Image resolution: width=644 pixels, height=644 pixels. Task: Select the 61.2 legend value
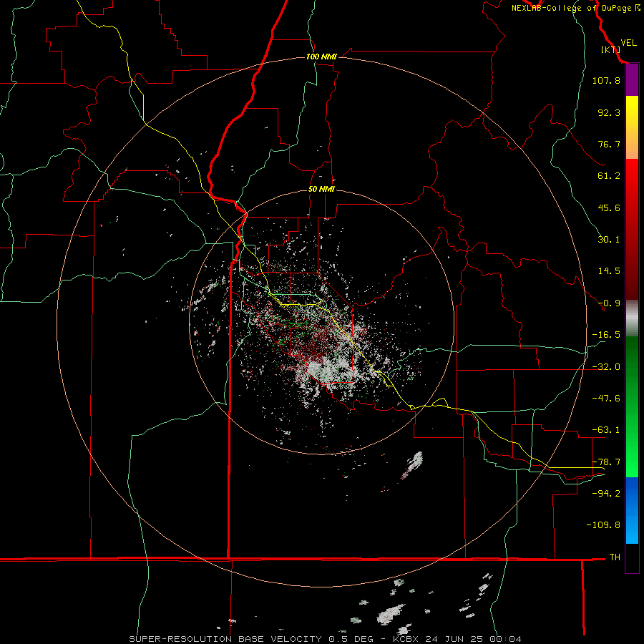click(x=609, y=176)
